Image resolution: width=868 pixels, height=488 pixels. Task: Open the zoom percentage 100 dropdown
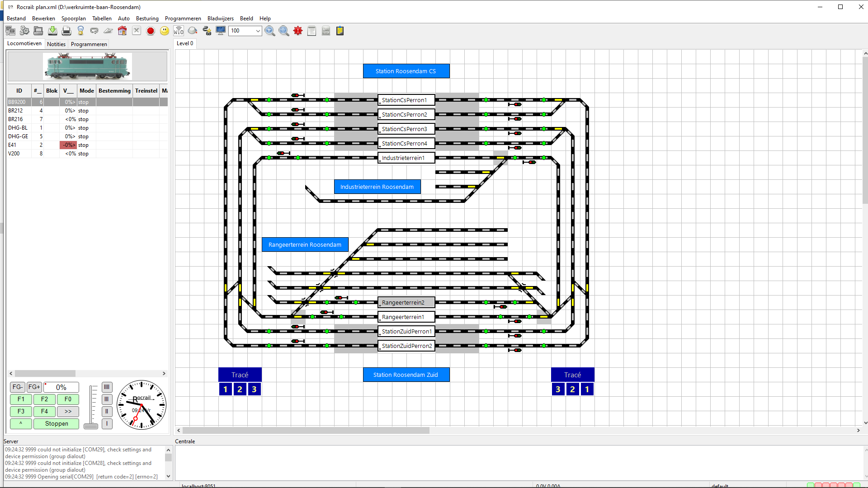tap(258, 31)
